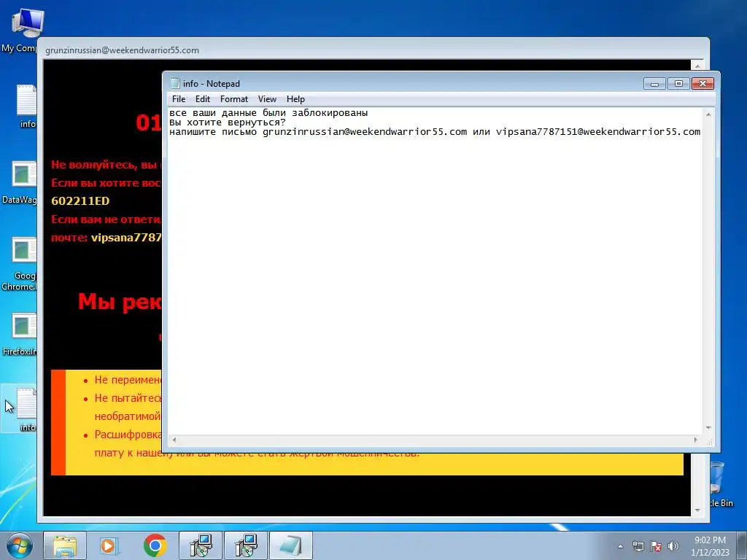The height and width of the screenshot is (560, 747).
Task: Click vipsana7787151@weekendwarrior55.com in the Notepad text
Action: tap(598, 132)
